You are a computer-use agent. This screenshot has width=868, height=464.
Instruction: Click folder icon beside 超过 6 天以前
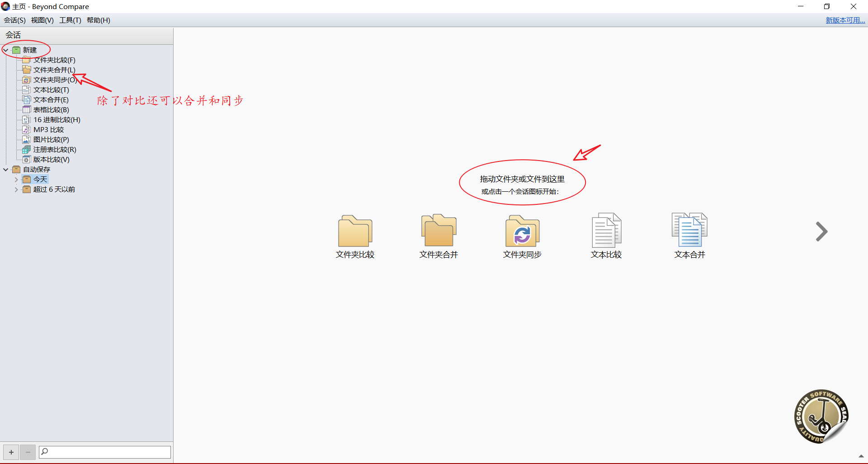click(27, 189)
